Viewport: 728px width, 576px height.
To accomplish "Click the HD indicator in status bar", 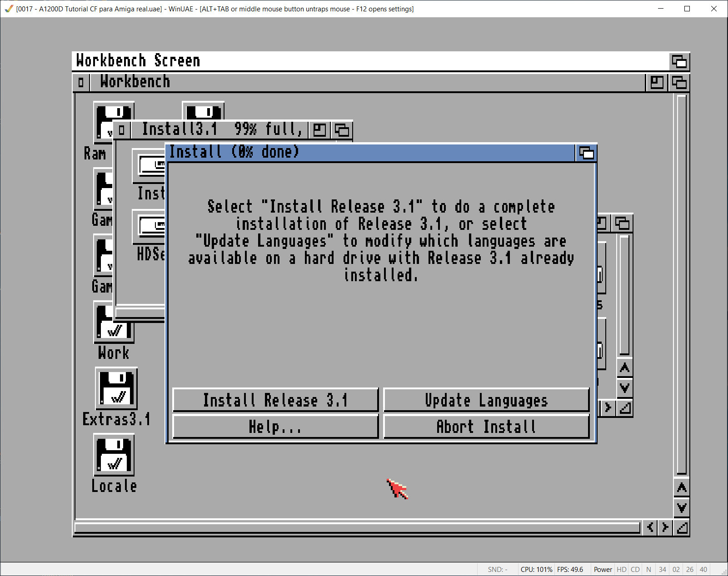I will point(622,570).
